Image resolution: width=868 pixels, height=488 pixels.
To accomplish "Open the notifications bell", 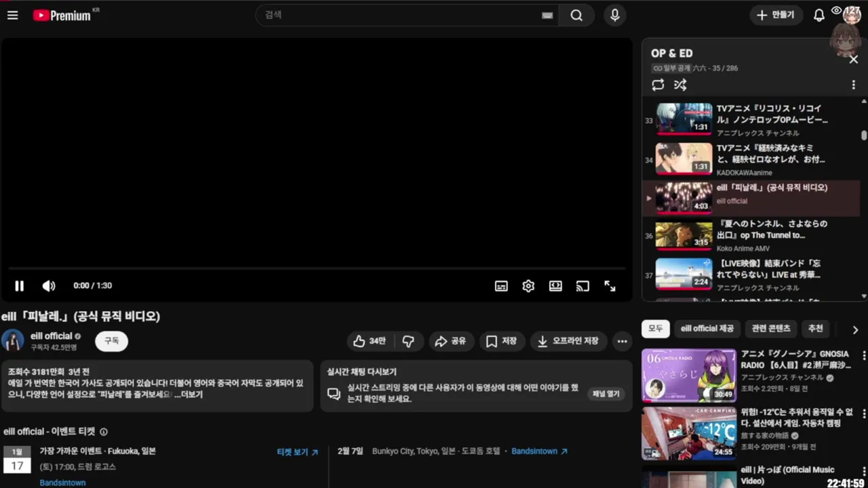I will [818, 15].
